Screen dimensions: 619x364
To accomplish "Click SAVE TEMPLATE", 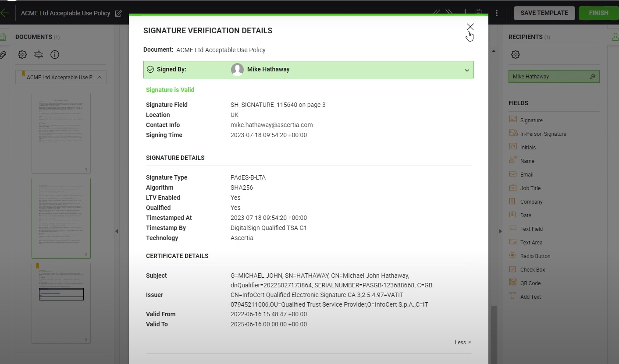I will 544,13.
